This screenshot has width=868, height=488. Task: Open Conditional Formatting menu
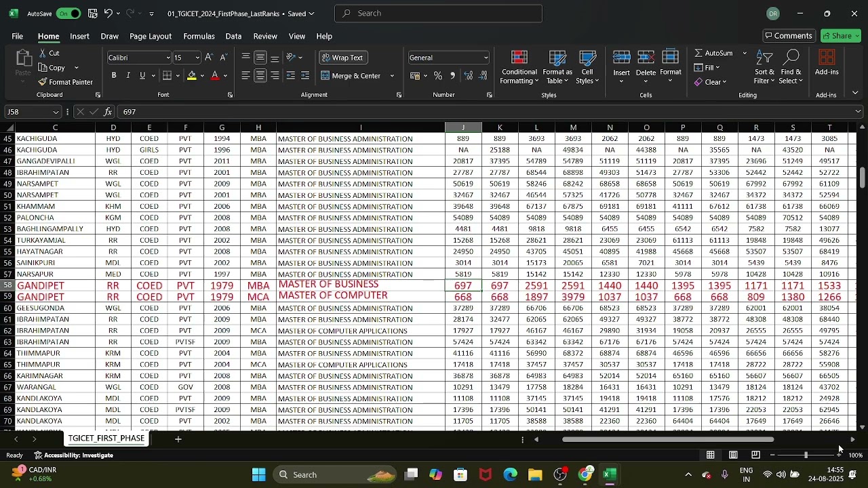pos(519,68)
